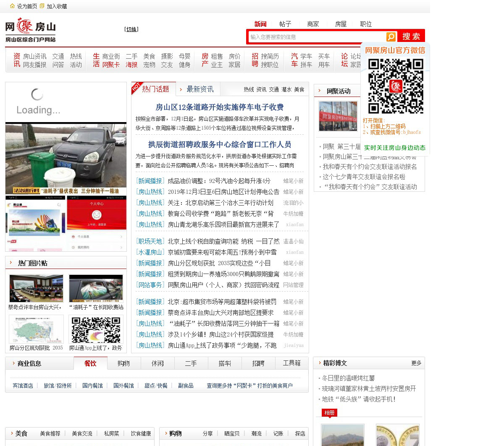Click the orange magnifier search icon
Viewport: 504px width, 446px height.
coord(391,37)
